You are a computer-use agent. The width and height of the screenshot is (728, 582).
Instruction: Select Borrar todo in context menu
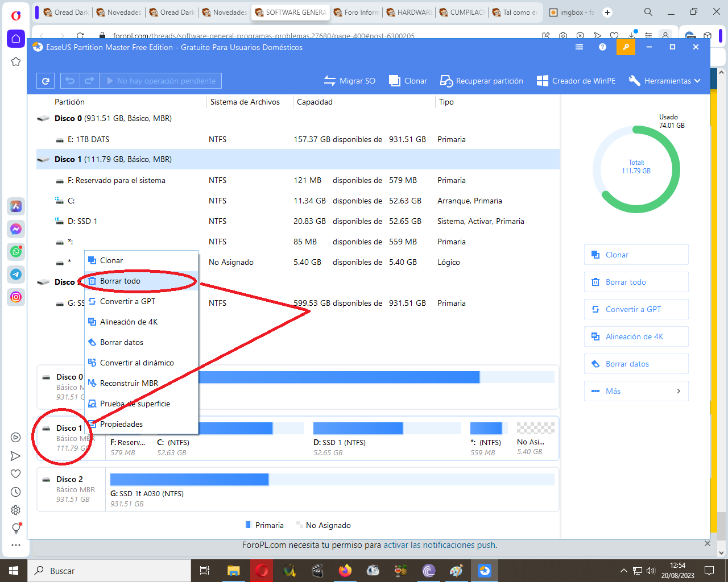(120, 281)
